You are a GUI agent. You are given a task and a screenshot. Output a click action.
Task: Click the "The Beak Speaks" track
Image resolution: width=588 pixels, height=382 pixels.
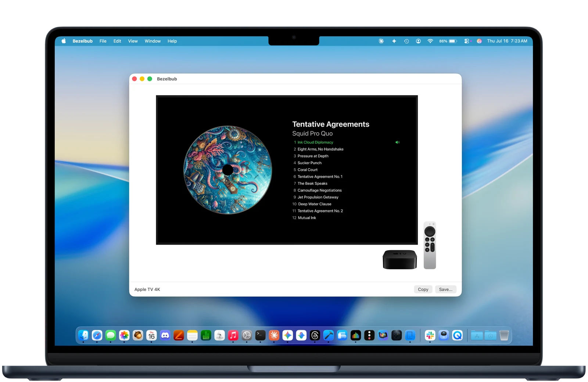click(312, 184)
